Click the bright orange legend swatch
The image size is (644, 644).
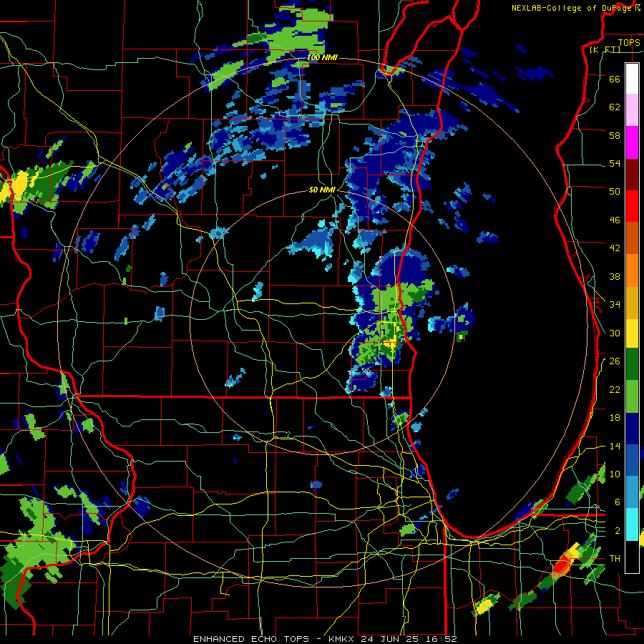632,270
